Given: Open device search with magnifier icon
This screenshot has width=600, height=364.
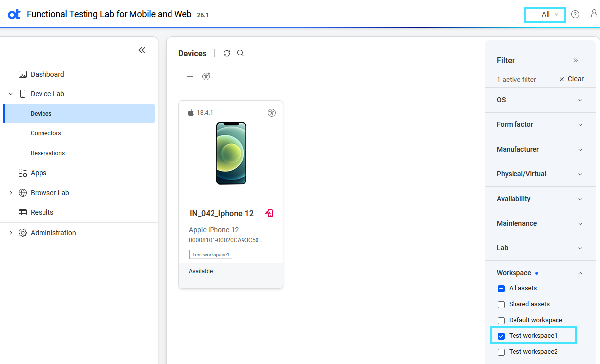Looking at the screenshot, I should point(241,53).
